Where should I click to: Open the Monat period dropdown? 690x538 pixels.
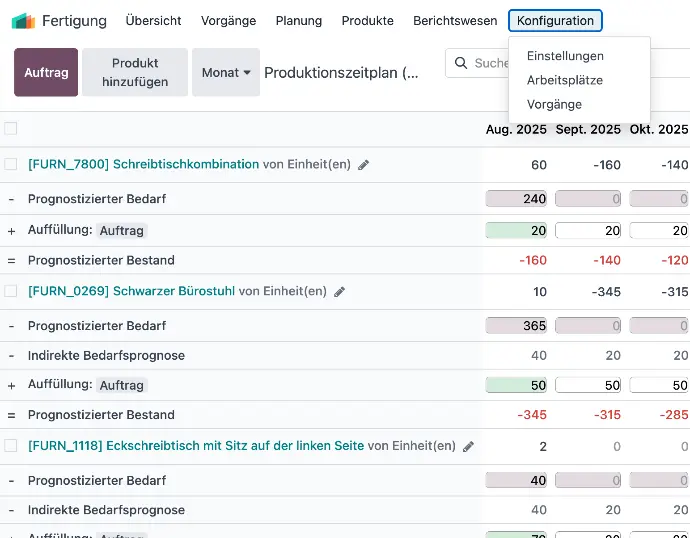click(225, 73)
